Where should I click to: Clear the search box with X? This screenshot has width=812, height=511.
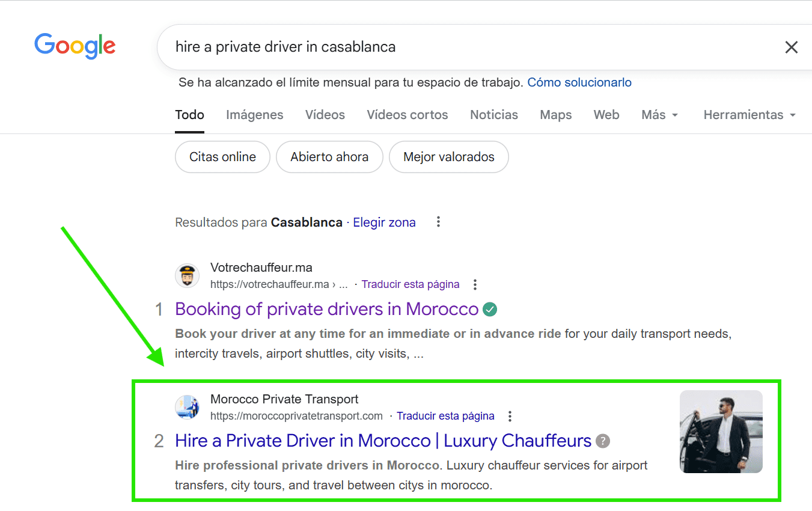pyautogui.click(x=791, y=47)
